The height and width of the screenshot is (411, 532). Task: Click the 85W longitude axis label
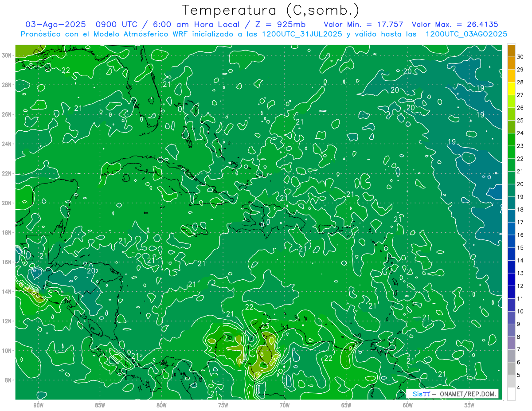(100, 405)
